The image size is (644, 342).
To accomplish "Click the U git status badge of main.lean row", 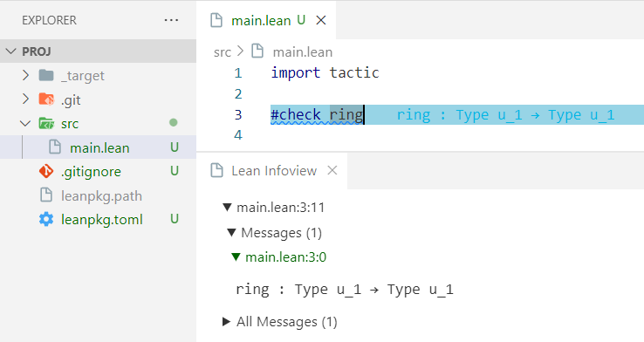I will (175, 147).
